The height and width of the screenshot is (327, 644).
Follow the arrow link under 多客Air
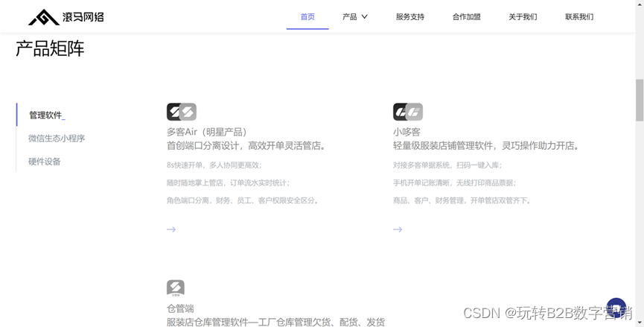(x=171, y=229)
